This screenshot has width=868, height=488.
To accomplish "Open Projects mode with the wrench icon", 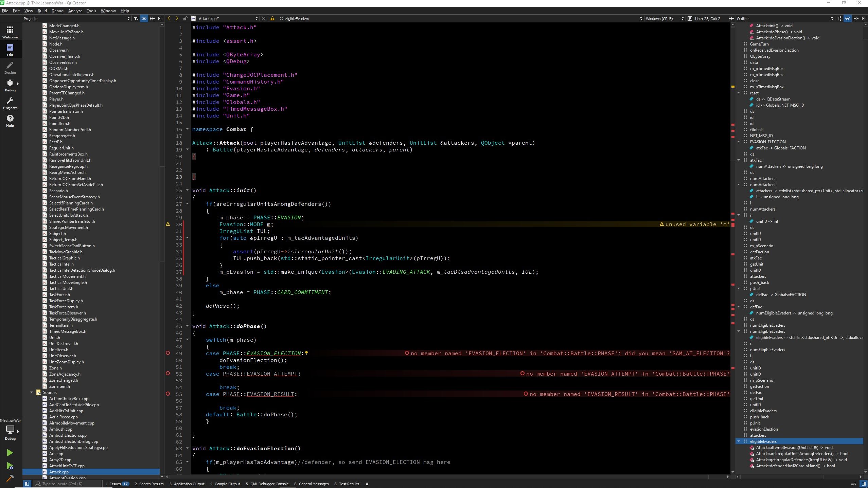I will click(10, 103).
